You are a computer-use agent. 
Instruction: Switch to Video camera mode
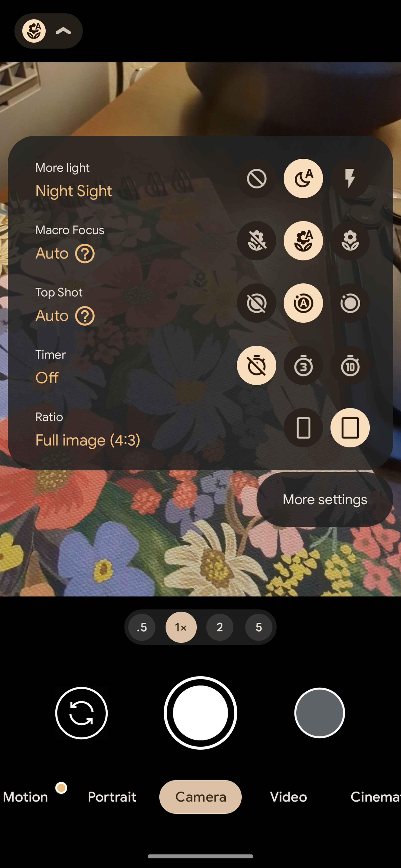[x=288, y=797]
